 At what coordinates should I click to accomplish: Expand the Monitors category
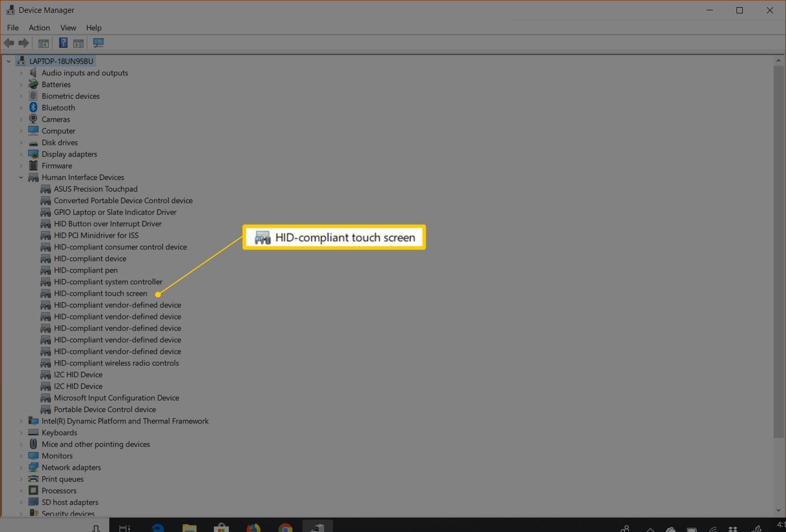coord(21,456)
